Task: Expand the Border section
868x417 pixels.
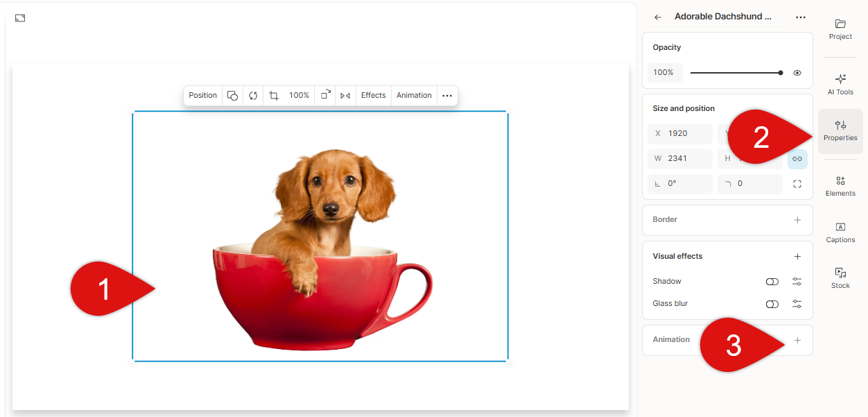Action: (797, 219)
